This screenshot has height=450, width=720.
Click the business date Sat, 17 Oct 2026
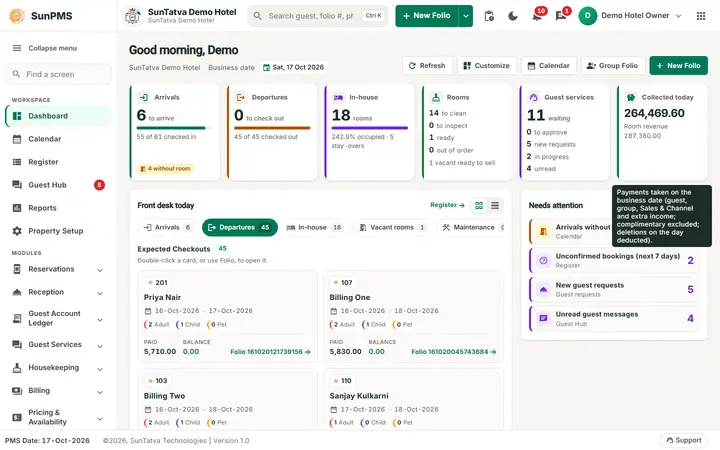pos(293,67)
